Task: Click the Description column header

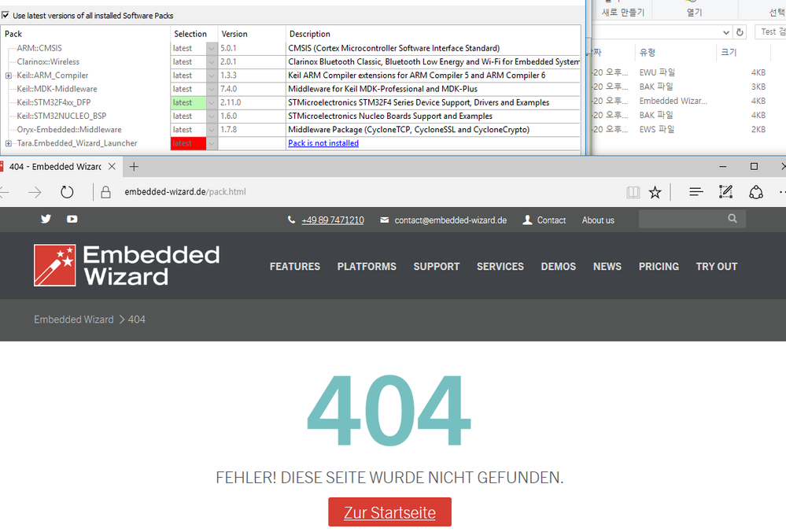Action: [x=434, y=34]
